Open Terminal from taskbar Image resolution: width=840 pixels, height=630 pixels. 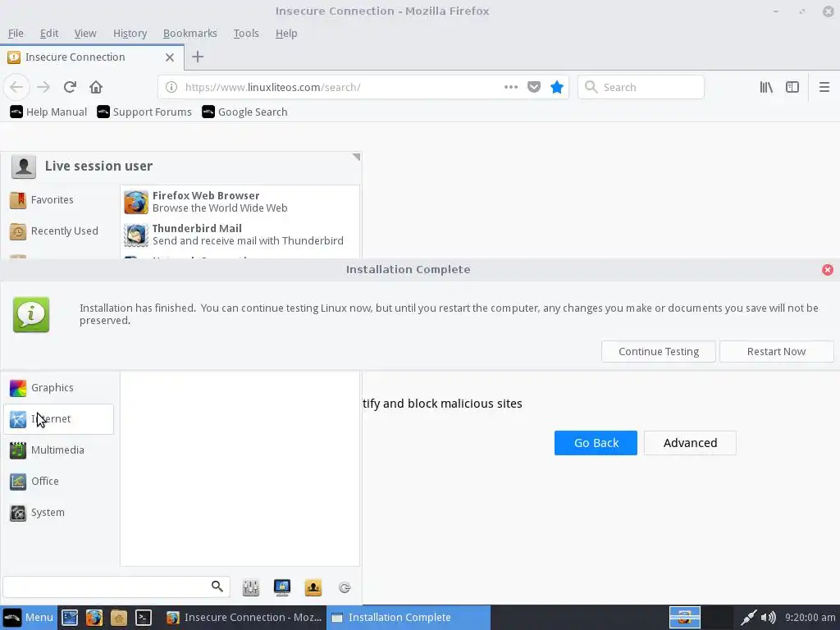144,618
